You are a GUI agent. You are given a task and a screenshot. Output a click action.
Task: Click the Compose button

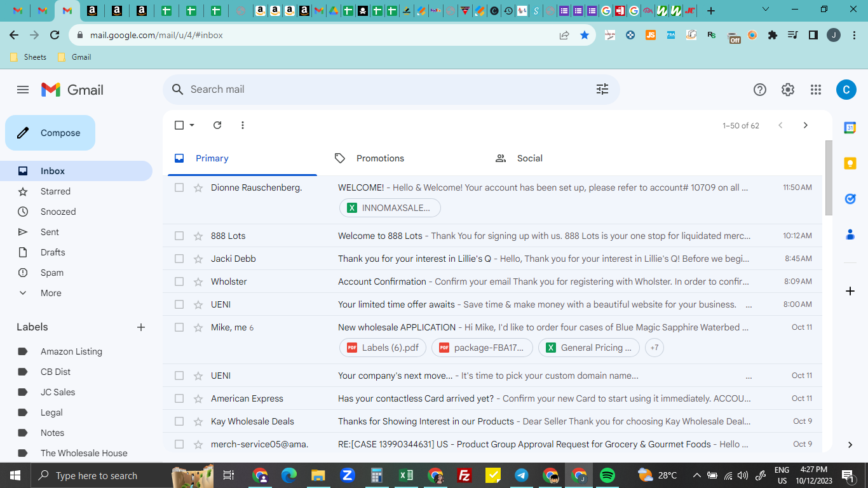coord(50,133)
